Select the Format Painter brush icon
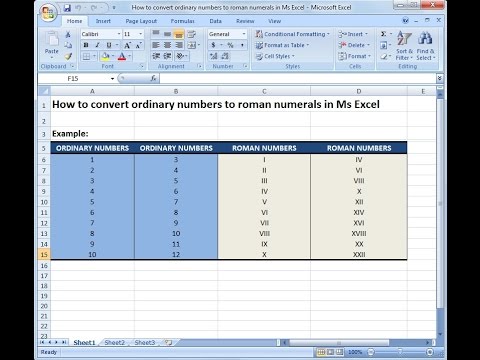The image size is (480, 360). [x=68, y=57]
